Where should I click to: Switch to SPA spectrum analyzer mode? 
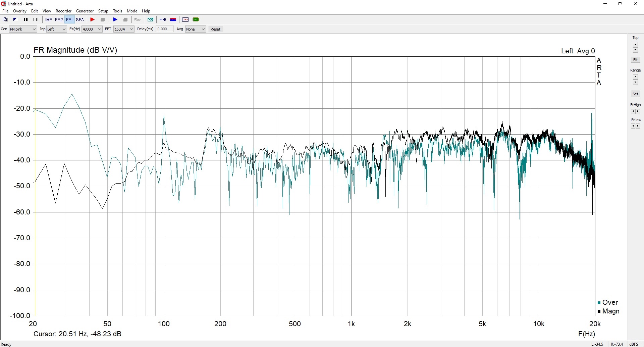click(x=80, y=19)
